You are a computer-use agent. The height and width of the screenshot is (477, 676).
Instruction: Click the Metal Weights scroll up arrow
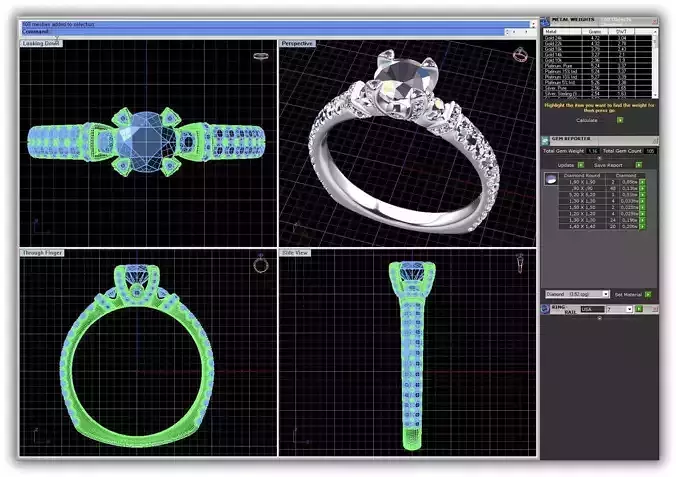655,32
